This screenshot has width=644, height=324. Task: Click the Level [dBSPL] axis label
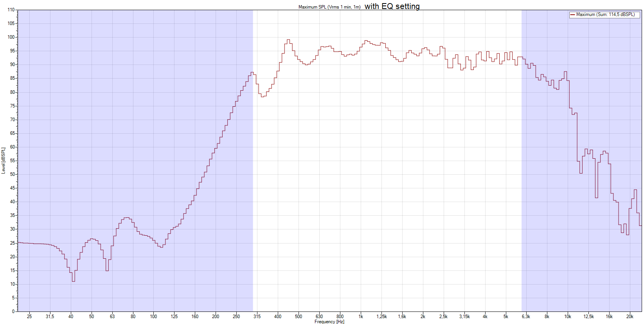3,160
